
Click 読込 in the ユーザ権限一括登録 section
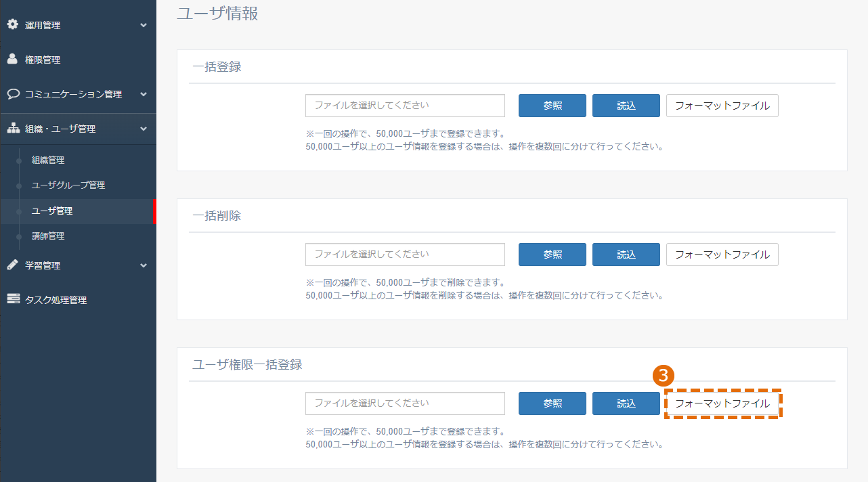pyautogui.click(x=626, y=403)
